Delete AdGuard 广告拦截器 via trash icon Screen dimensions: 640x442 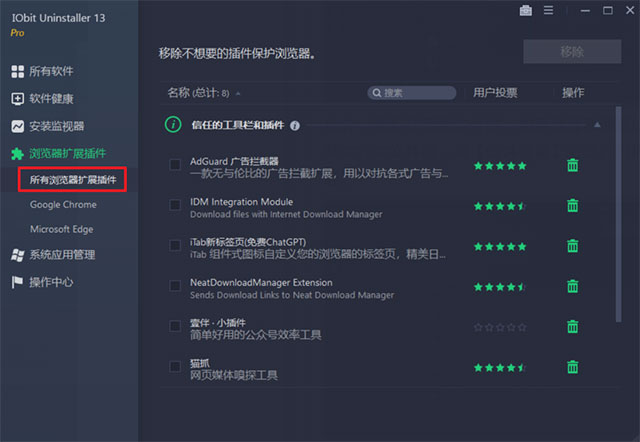(x=572, y=165)
